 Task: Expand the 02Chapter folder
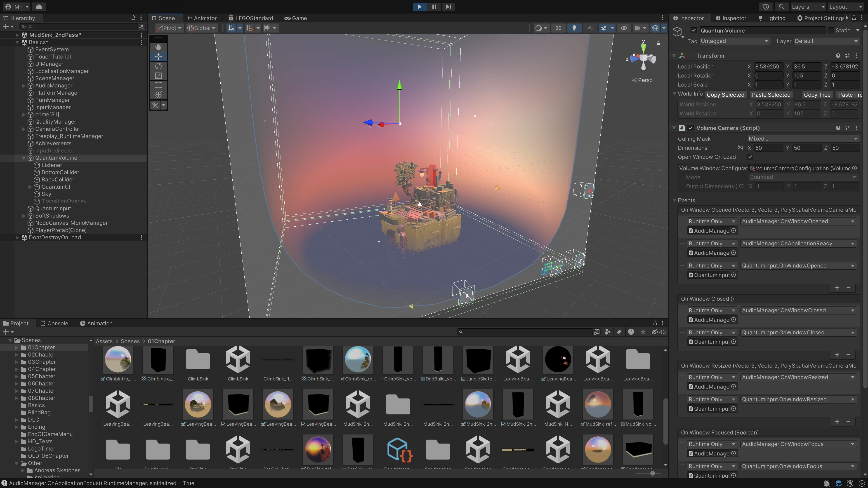tap(17, 355)
